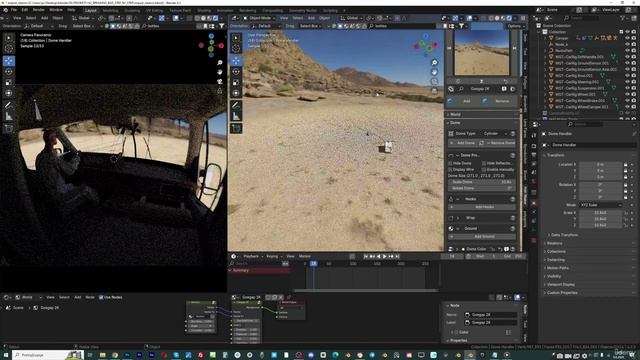Switch to the Modeling workspace tab
The image size is (640, 360).
pos(110,11)
